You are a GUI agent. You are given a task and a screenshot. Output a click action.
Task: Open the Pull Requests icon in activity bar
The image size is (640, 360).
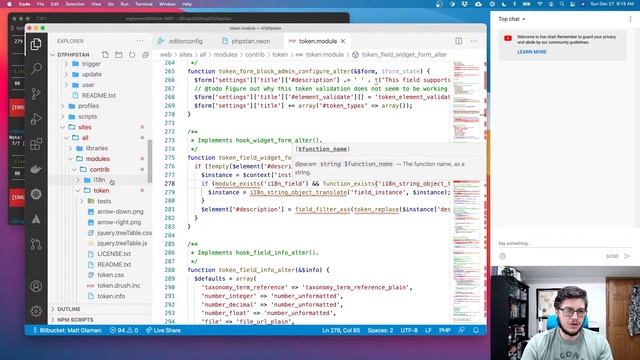(36, 244)
